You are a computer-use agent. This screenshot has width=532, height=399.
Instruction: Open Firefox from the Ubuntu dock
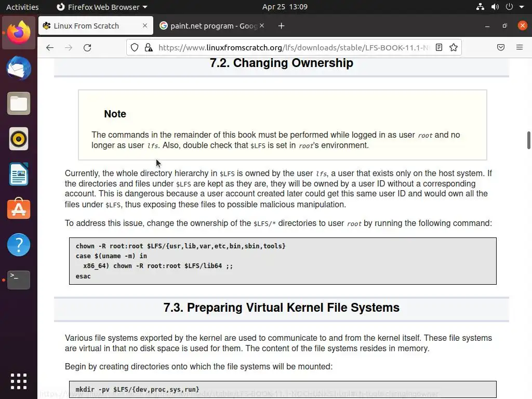tap(19, 33)
